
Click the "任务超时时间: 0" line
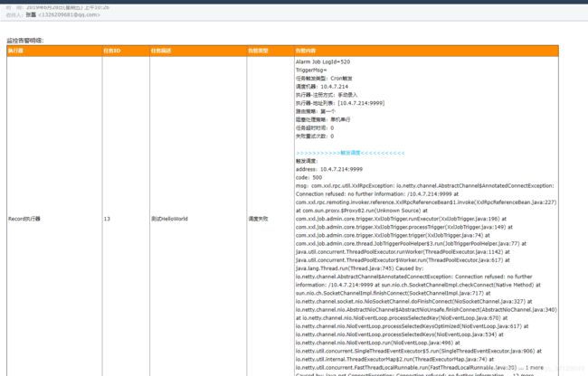point(315,127)
